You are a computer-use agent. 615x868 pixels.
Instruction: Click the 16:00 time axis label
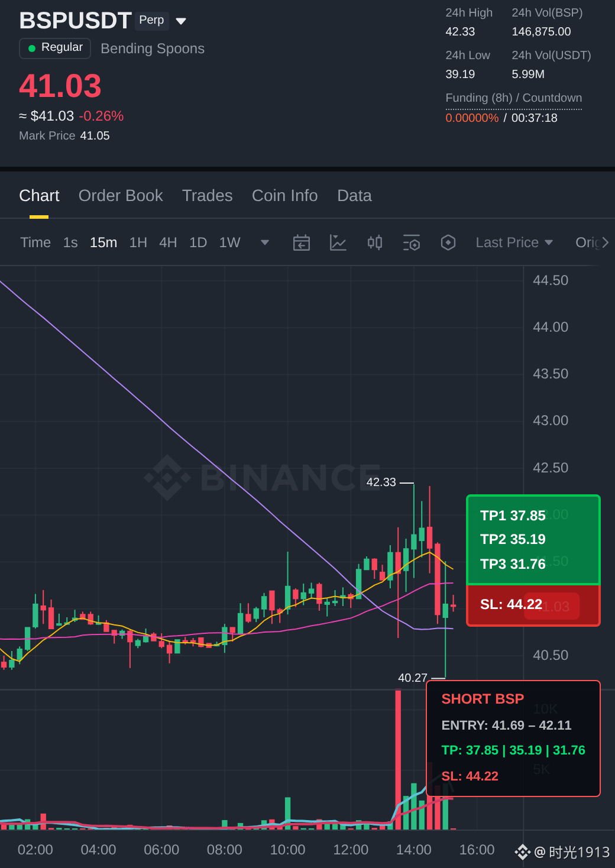tap(477, 850)
